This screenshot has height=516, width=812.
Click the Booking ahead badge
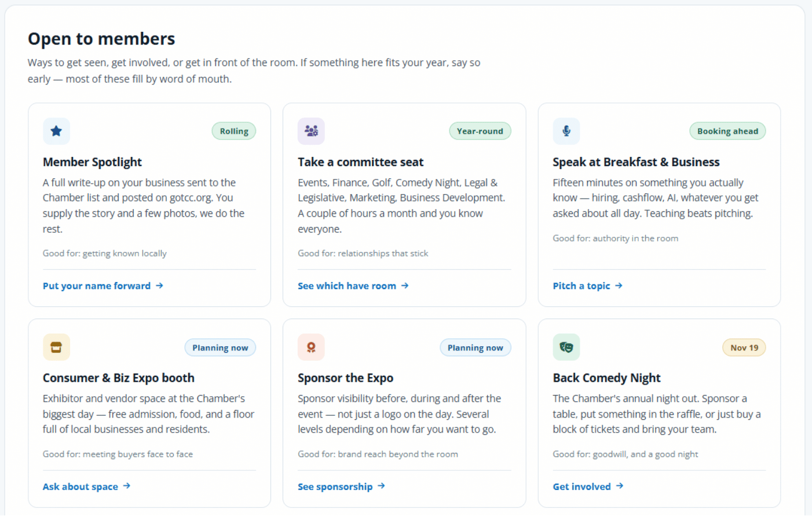727,131
